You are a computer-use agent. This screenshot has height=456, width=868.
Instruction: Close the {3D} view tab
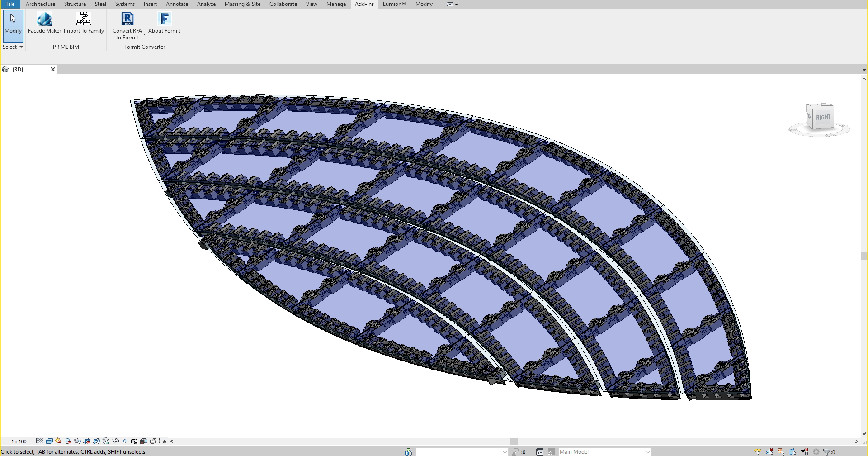click(53, 69)
